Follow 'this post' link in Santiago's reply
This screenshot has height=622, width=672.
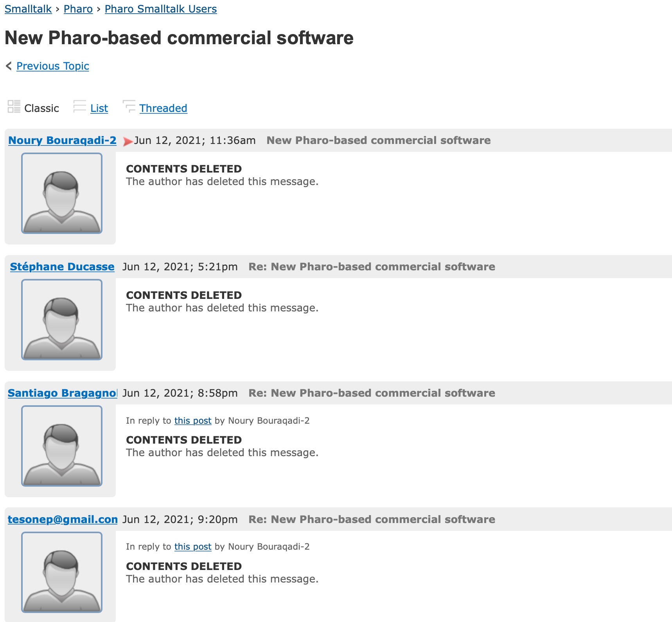pos(193,421)
